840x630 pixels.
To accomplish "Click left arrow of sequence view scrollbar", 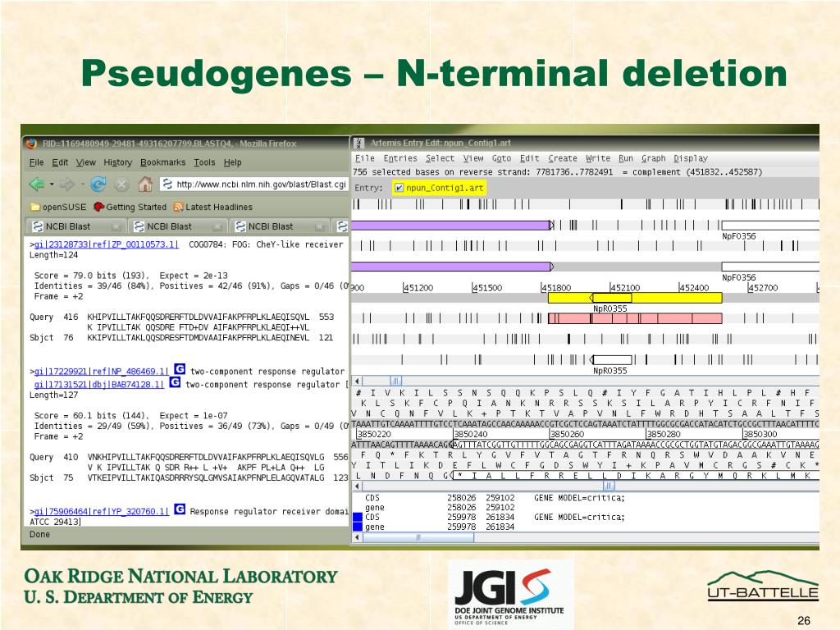I will pos(358,486).
